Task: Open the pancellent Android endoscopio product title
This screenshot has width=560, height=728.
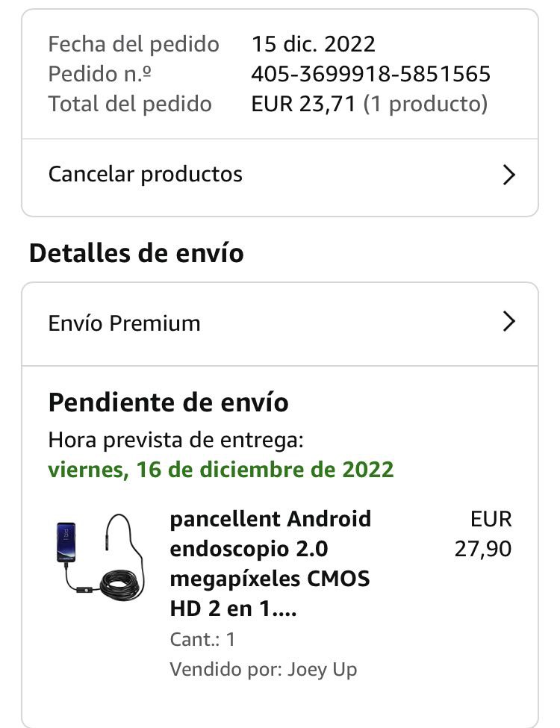Action: point(270,564)
